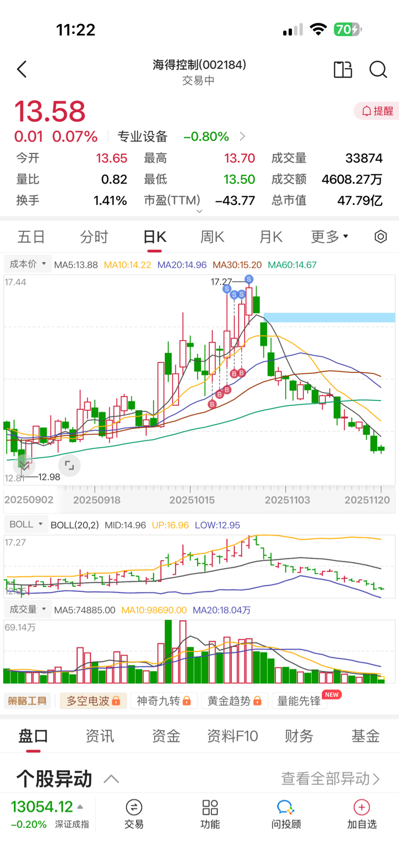Viewport: 399px width, 868px height.
Task: Tap the 总市值 47.79亿 value
Action: 360,200
